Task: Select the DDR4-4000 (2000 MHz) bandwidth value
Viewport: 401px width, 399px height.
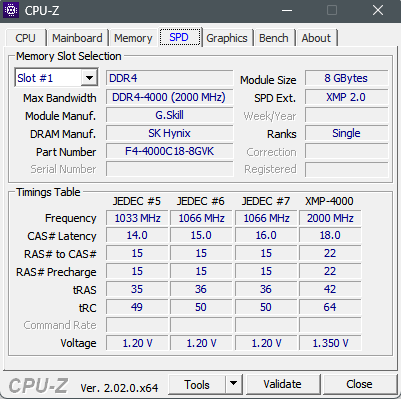Action: tap(169, 97)
